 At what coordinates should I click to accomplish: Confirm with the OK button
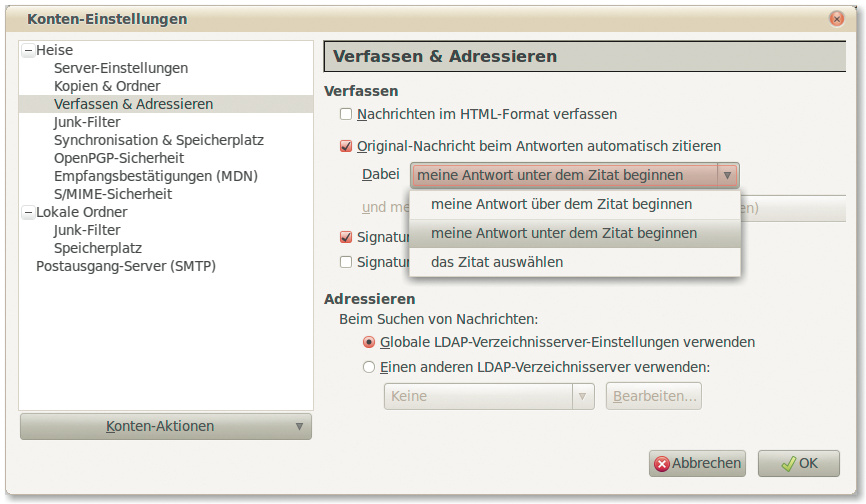click(798, 463)
